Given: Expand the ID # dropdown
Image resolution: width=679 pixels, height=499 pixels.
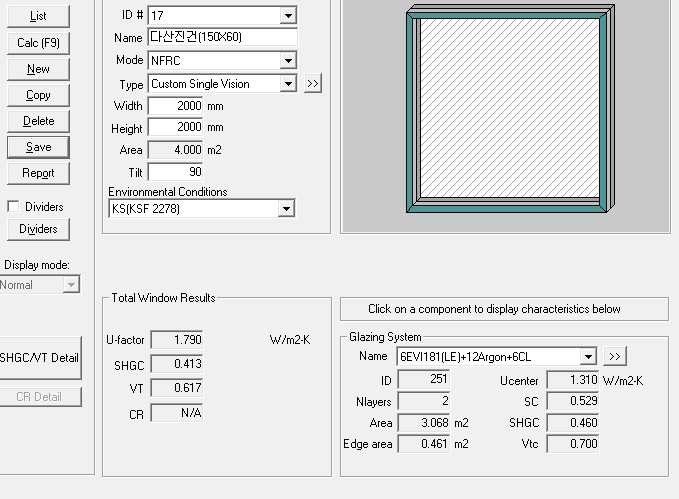Looking at the screenshot, I should pyautogui.click(x=288, y=16).
